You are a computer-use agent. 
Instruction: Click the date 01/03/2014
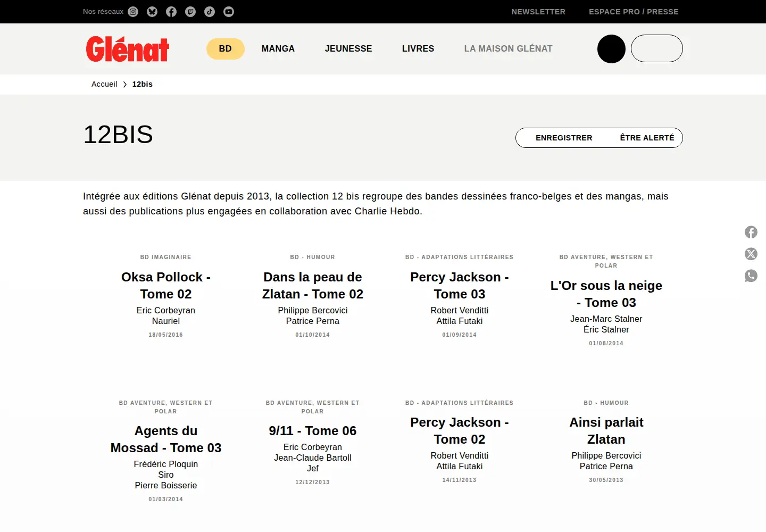pos(166,499)
